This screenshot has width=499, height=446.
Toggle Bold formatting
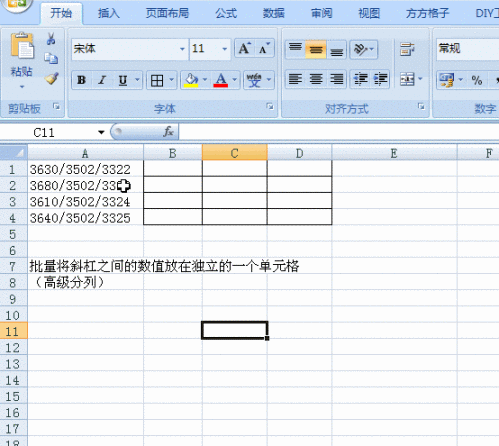pyautogui.click(x=81, y=80)
